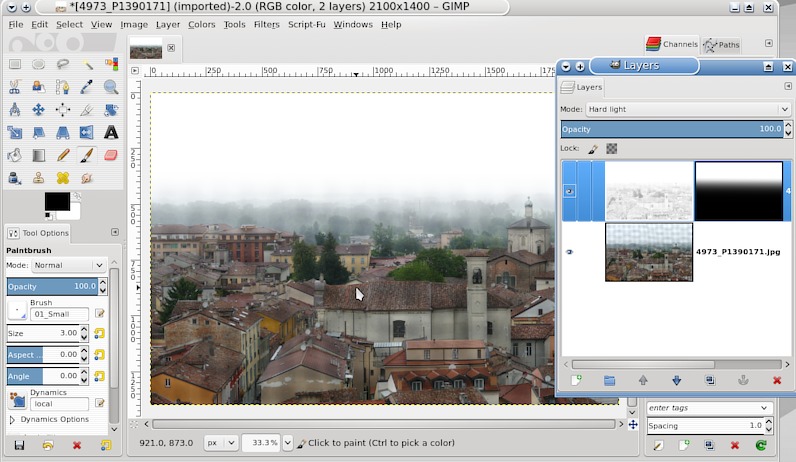Increase layer Opacity with stepper arrow
The image size is (796, 462).
pyautogui.click(x=788, y=125)
